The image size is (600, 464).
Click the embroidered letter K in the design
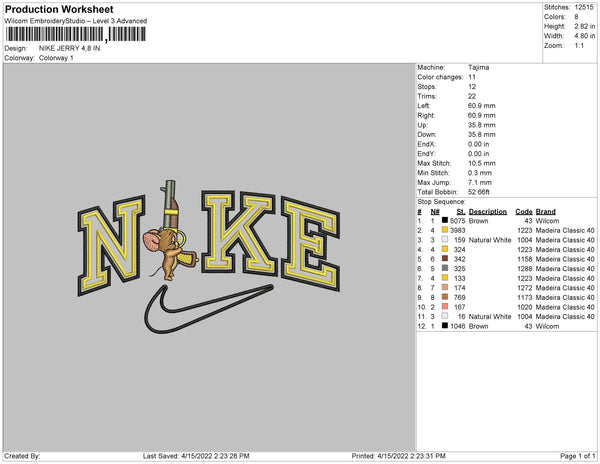click(239, 233)
